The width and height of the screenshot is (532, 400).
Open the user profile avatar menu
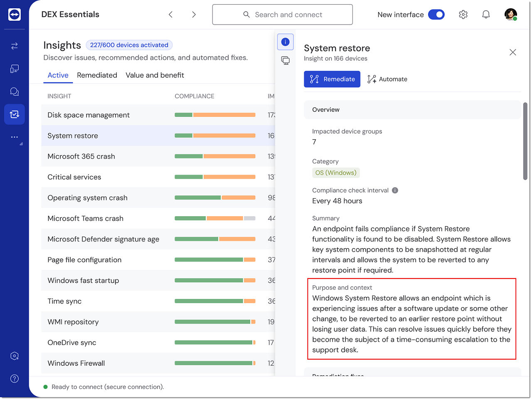[x=510, y=15]
